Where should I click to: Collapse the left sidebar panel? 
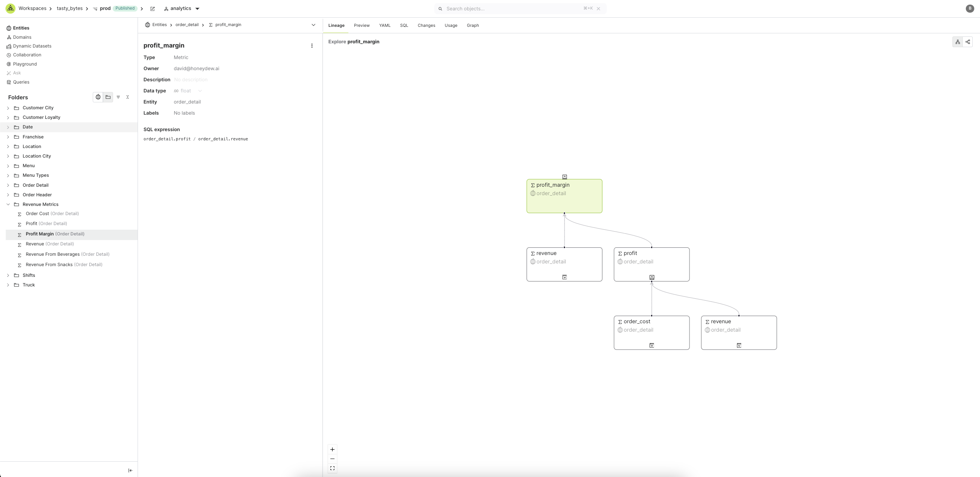pyautogui.click(x=130, y=470)
